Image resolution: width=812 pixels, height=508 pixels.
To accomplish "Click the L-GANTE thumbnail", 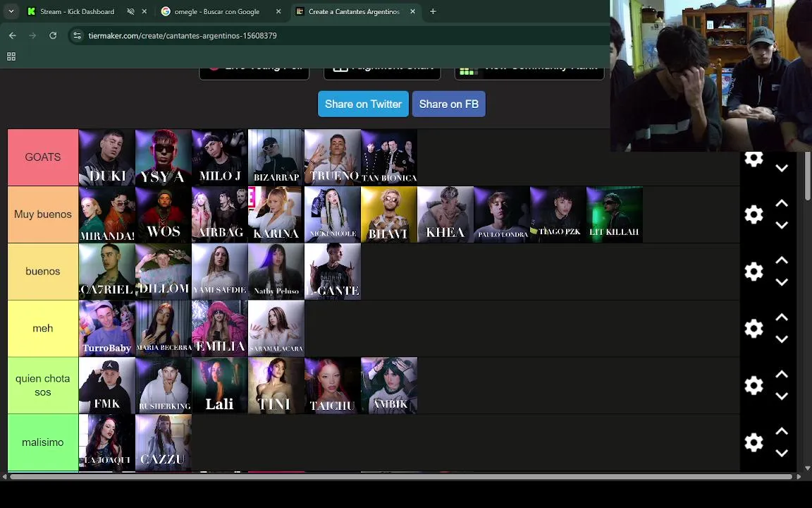I will pyautogui.click(x=333, y=271).
